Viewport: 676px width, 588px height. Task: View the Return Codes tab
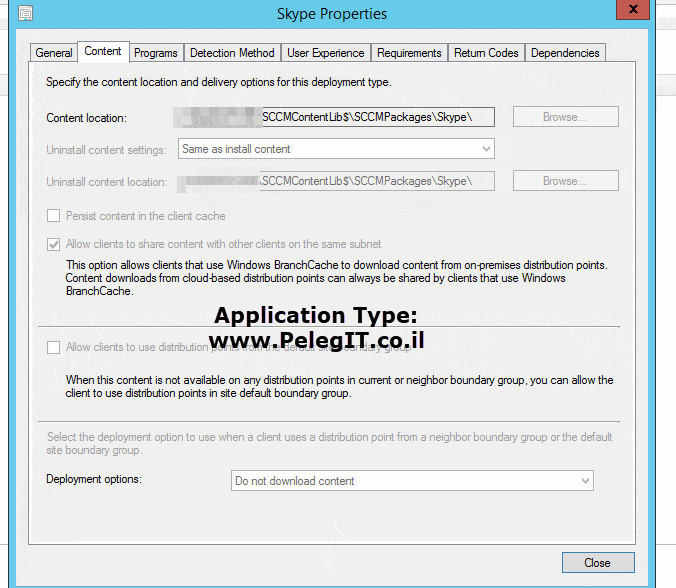tap(486, 53)
